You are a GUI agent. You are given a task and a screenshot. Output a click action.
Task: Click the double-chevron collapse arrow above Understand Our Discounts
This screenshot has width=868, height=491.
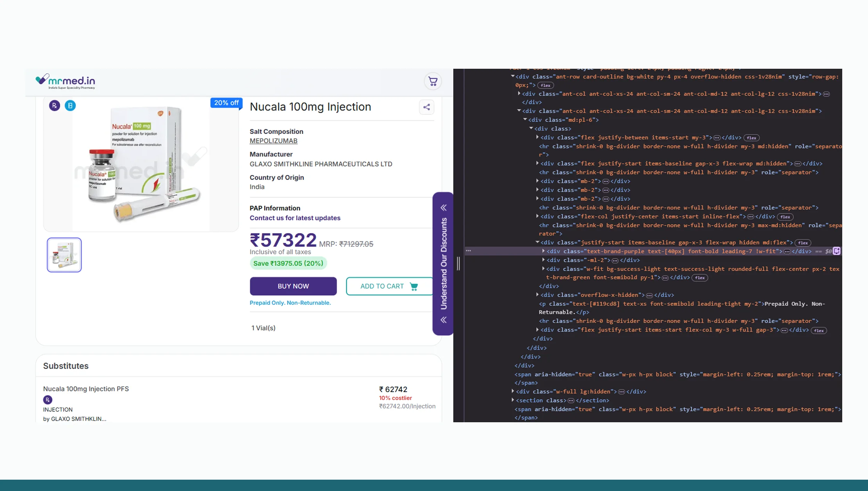444,208
